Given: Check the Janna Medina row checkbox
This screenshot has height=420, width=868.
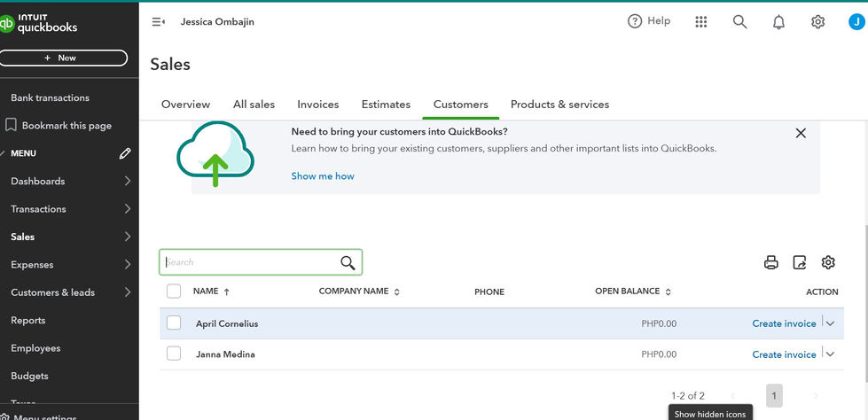Looking at the screenshot, I should click(174, 354).
